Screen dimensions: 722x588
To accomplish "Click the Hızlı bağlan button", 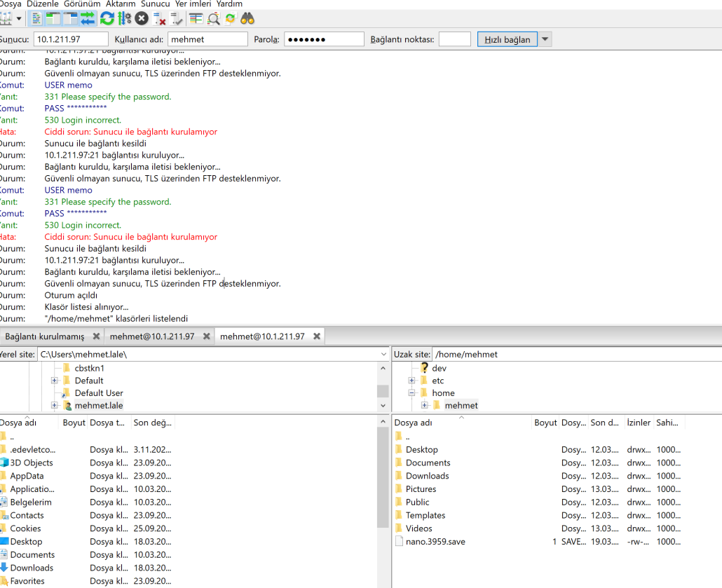I will click(x=508, y=40).
